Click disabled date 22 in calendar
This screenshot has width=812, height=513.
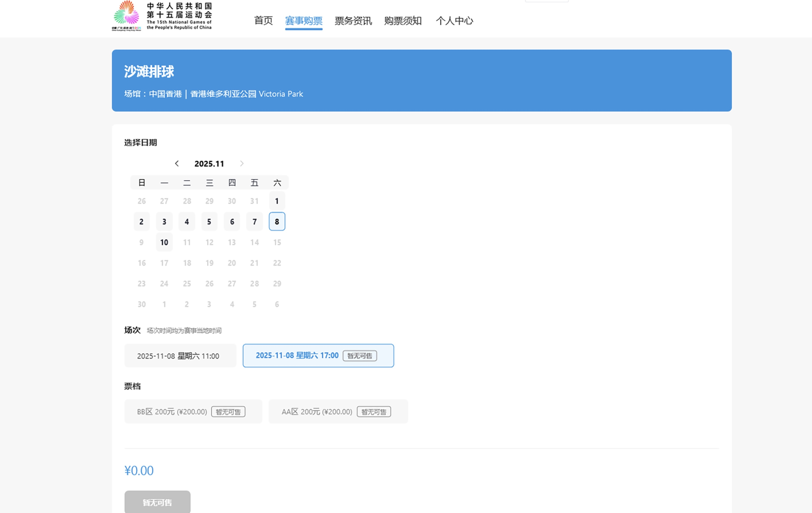(277, 263)
